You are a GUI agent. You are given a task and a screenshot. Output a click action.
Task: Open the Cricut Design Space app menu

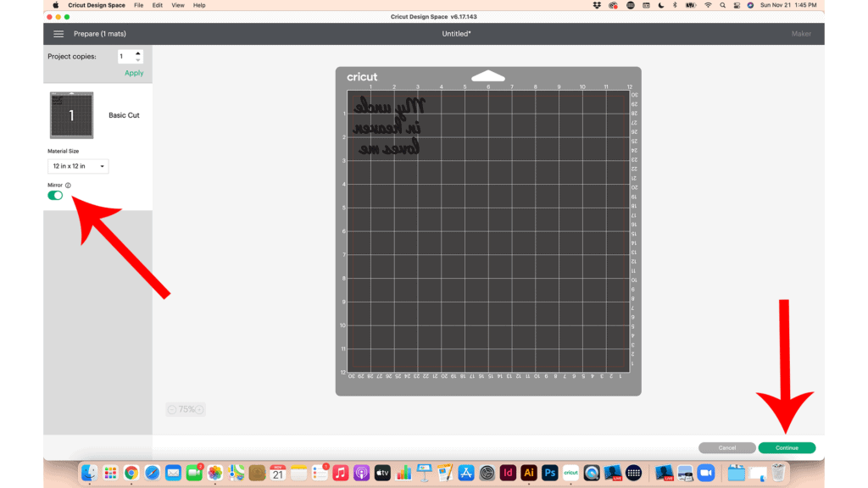click(97, 5)
